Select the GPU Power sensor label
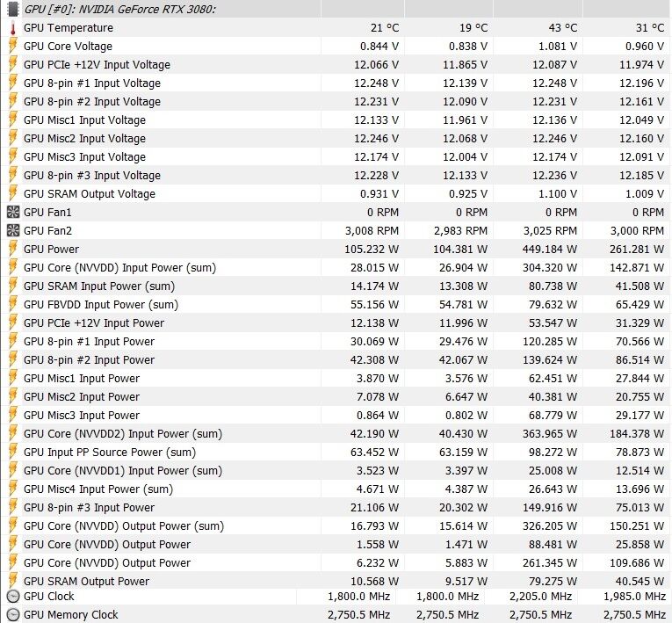Screen dimensions: 672x623 [52, 250]
